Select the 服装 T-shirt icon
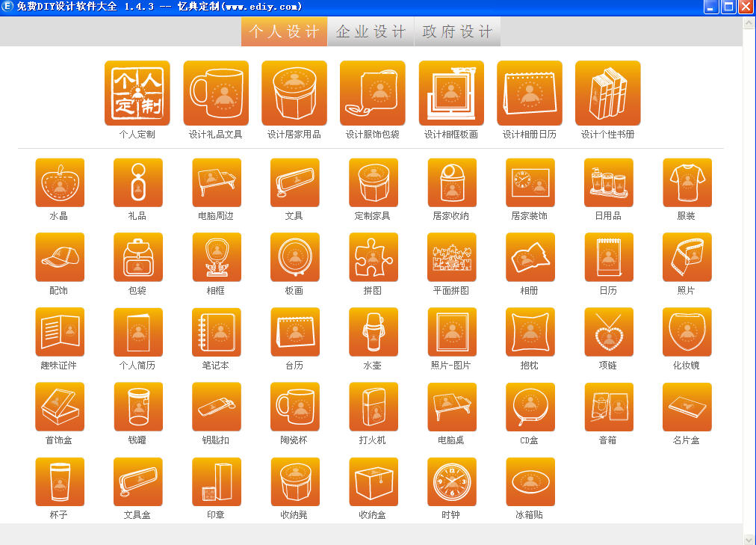 click(687, 182)
